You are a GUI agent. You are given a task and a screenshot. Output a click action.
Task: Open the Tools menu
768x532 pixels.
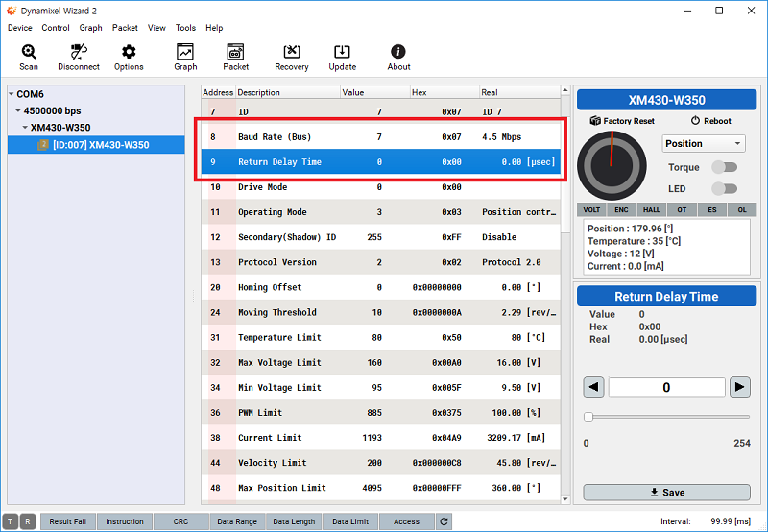(x=185, y=28)
